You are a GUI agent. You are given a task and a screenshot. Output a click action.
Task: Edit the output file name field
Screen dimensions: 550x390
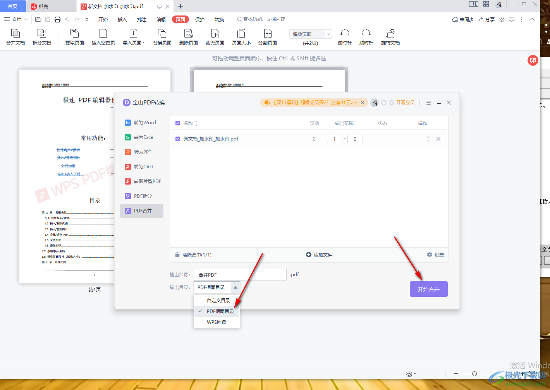click(x=240, y=275)
